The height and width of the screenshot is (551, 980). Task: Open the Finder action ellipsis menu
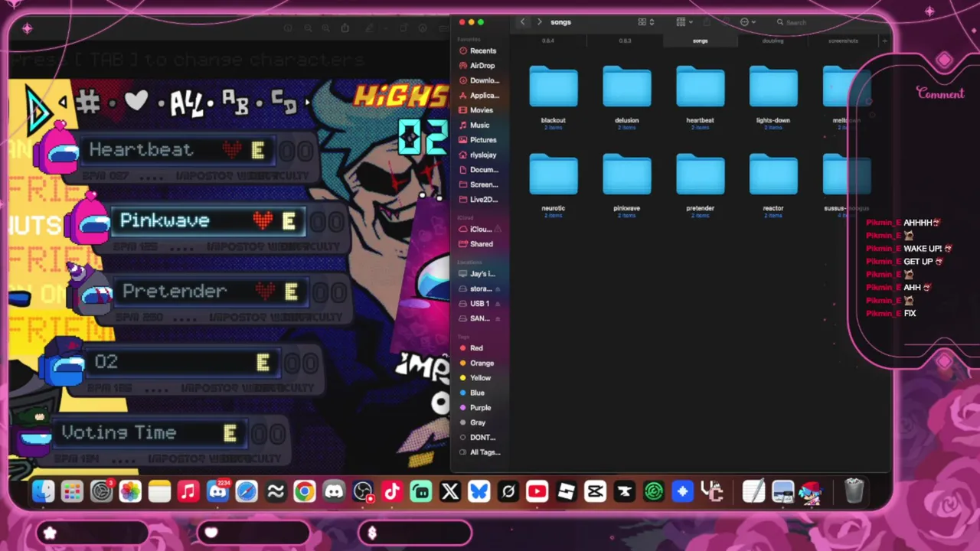point(748,22)
